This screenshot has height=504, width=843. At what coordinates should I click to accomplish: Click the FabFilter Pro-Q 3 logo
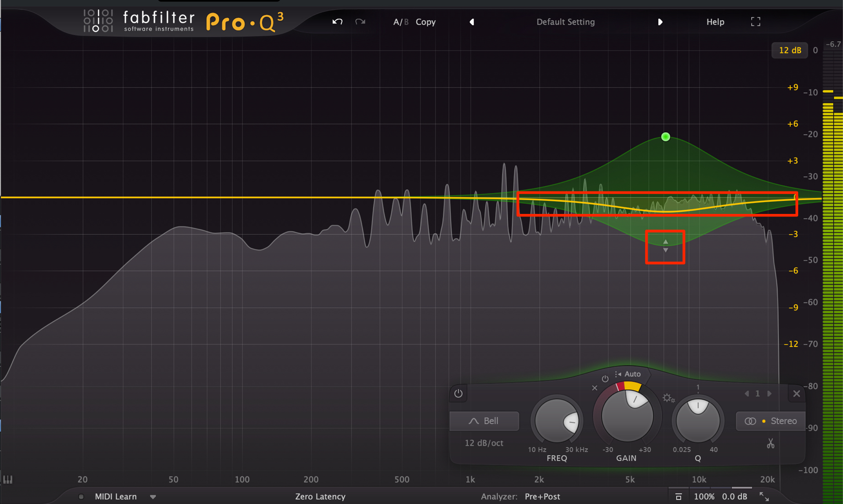[184, 21]
